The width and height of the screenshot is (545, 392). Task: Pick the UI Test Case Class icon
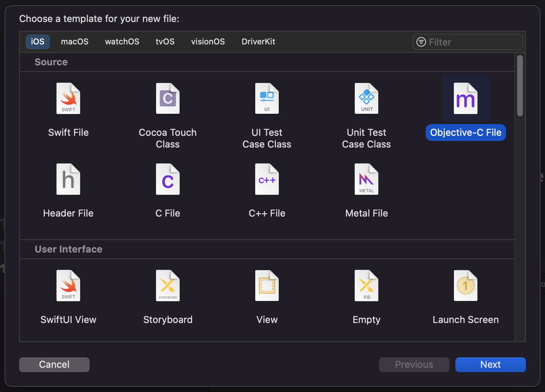[x=267, y=98]
